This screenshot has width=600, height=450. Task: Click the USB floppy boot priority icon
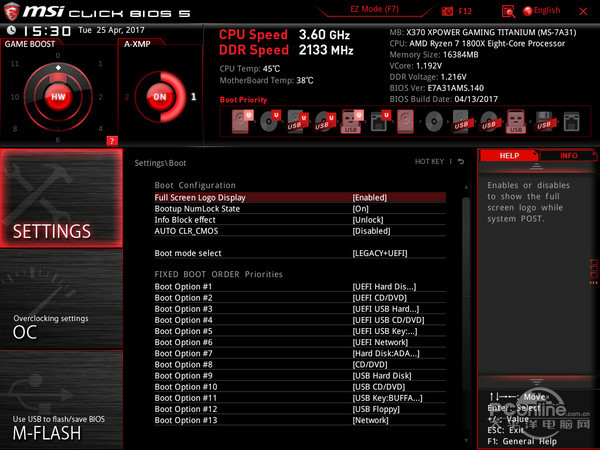544,122
